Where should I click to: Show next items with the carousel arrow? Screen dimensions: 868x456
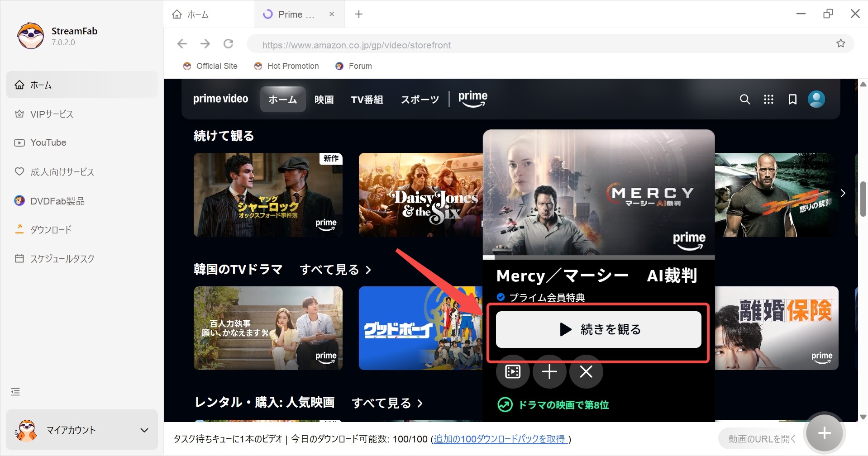(843, 193)
